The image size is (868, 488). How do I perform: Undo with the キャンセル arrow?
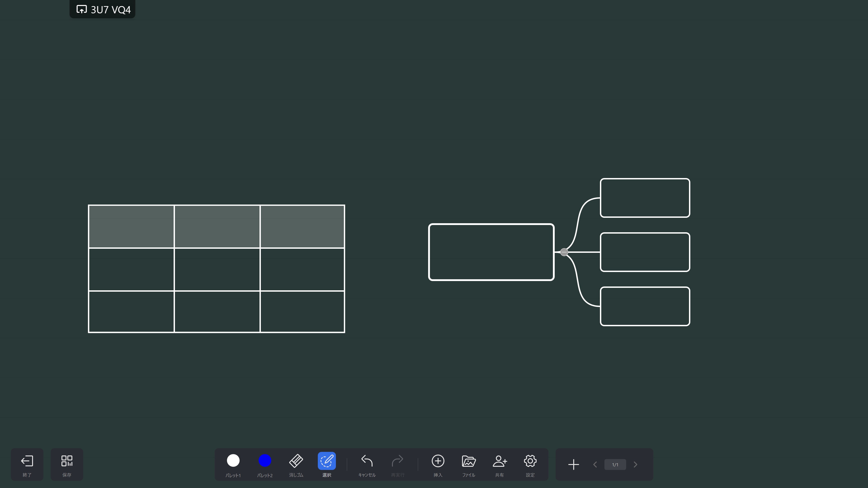pos(367,461)
